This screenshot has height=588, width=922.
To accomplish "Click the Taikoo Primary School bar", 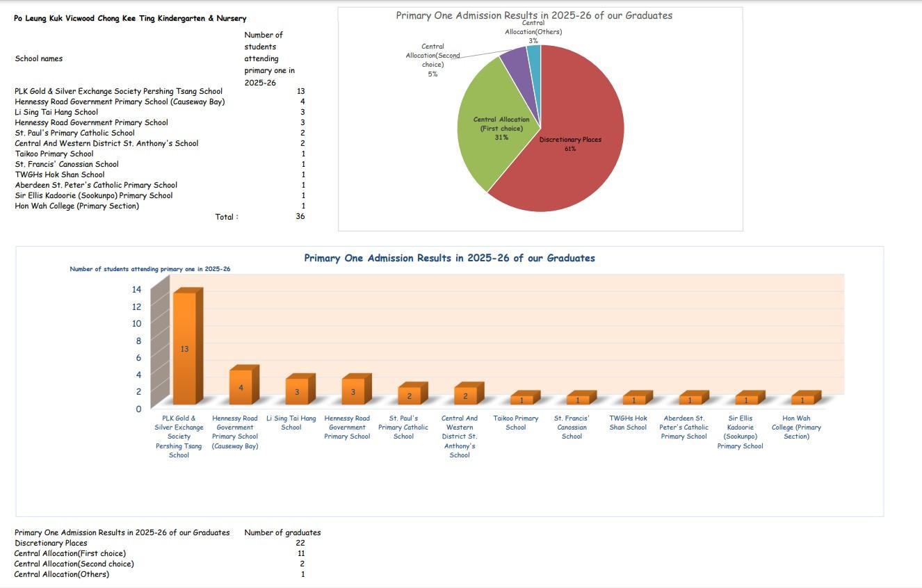I will coord(525,398).
